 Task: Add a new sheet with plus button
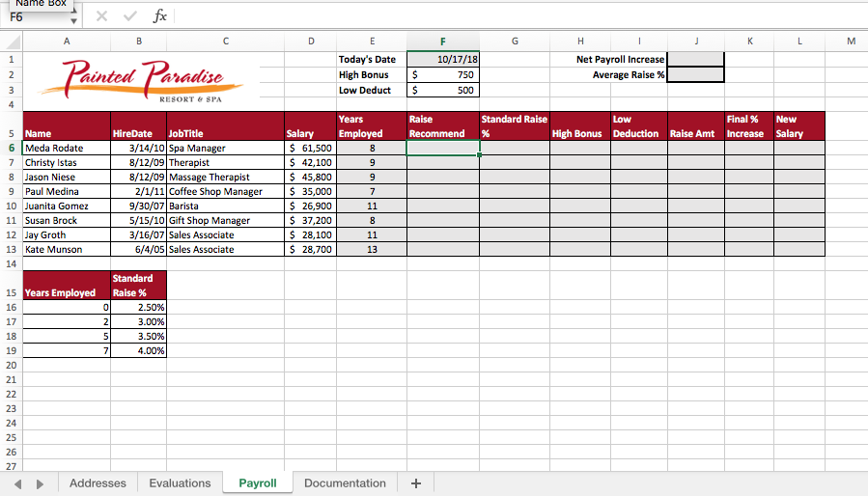(x=416, y=483)
